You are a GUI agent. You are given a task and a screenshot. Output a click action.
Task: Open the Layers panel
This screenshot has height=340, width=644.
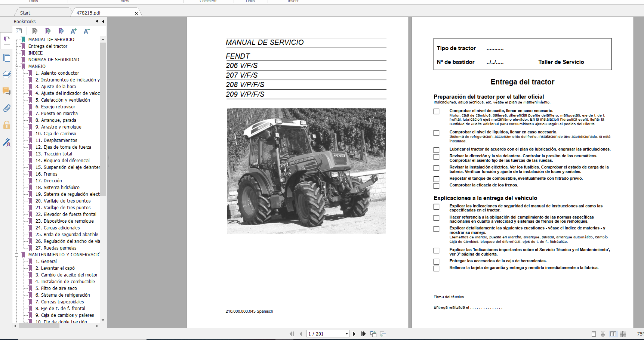pos(7,75)
